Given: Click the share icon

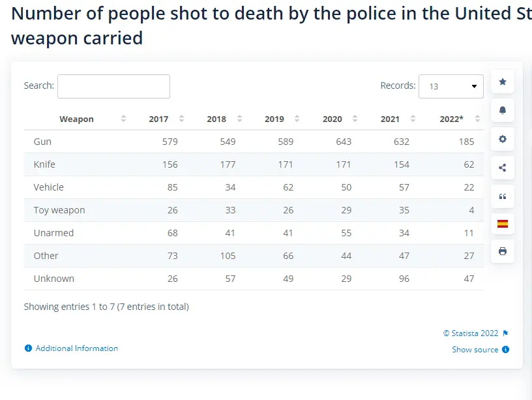Looking at the screenshot, I should click(x=502, y=168).
